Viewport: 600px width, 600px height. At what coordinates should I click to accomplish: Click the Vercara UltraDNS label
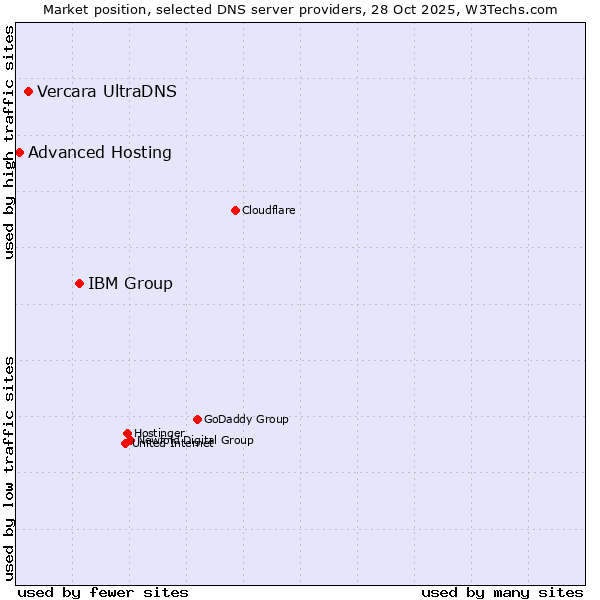pos(107,92)
